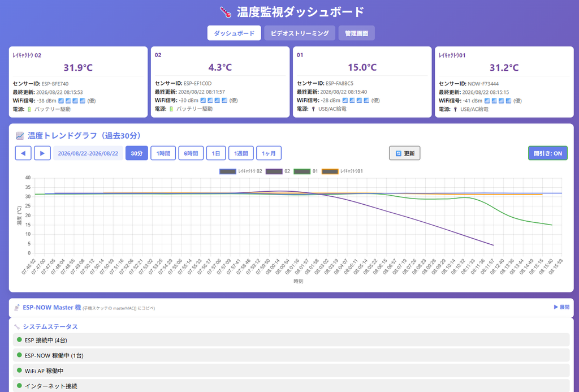Toggle the レイキャクトウ01 series in the chart legend
The width and height of the screenshot is (579, 392).
[342, 171]
